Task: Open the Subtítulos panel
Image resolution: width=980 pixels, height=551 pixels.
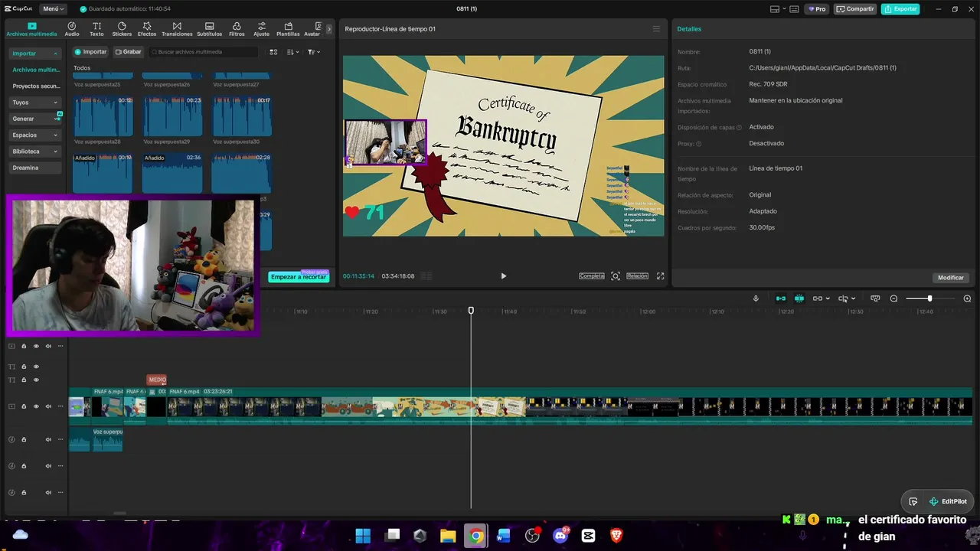Action: click(x=209, y=29)
